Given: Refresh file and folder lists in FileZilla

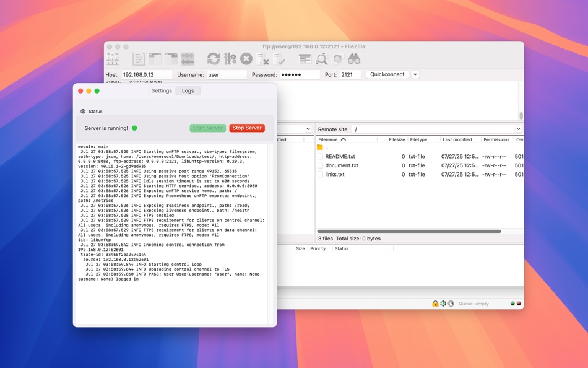Looking at the screenshot, I should point(214,59).
